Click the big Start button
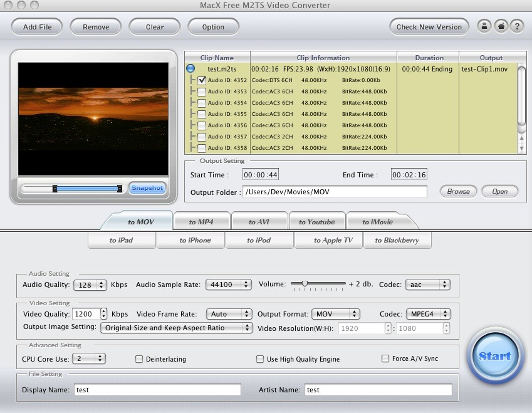Viewport: 532px width, 413px height. point(495,355)
